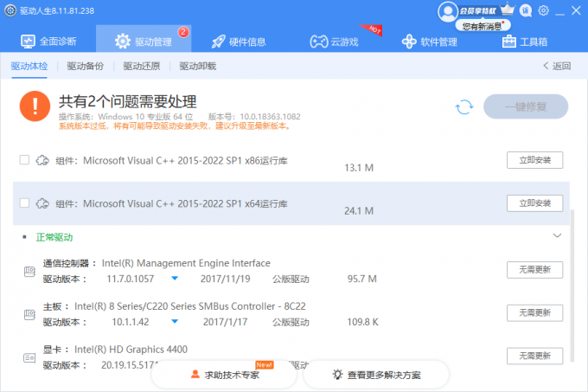The height and width of the screenshot is (392, 588).
Task: Open the 您有新消息 notification bubble
Action: (483, 26)
